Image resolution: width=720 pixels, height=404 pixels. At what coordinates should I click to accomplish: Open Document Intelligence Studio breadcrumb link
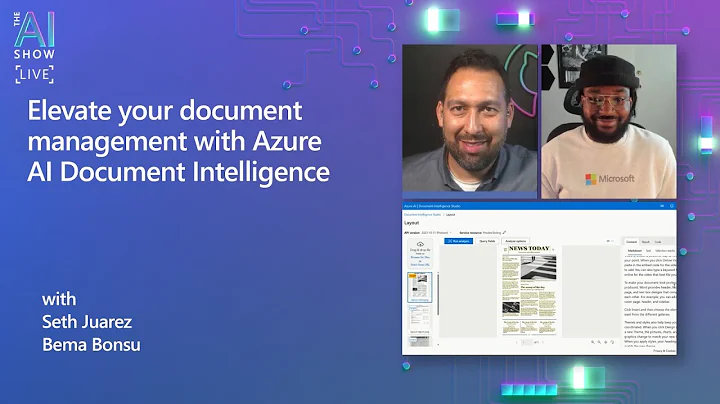[x=422, y=214]
